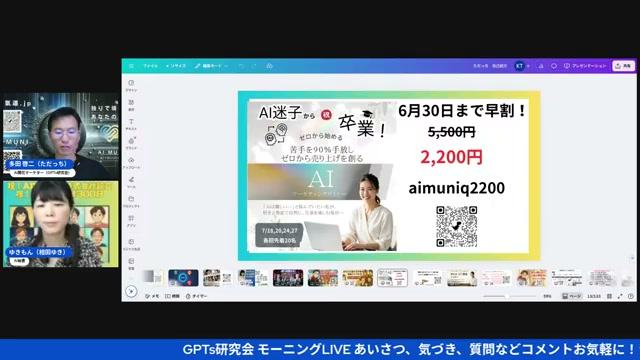Viewport: 640px width, 360px height.
Task: Open the アプリ panel in sidebar
Action: [x=131, y=221]
